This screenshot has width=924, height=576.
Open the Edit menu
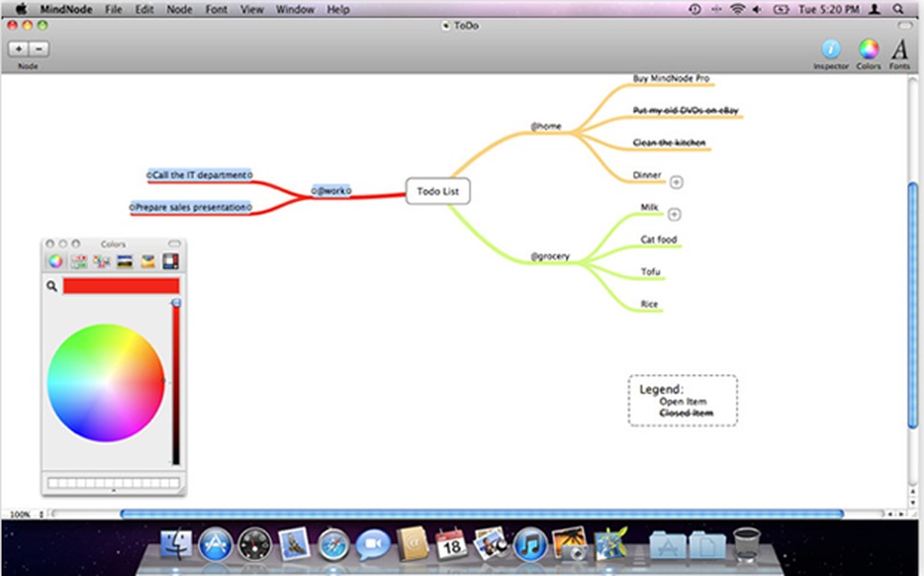145,9
